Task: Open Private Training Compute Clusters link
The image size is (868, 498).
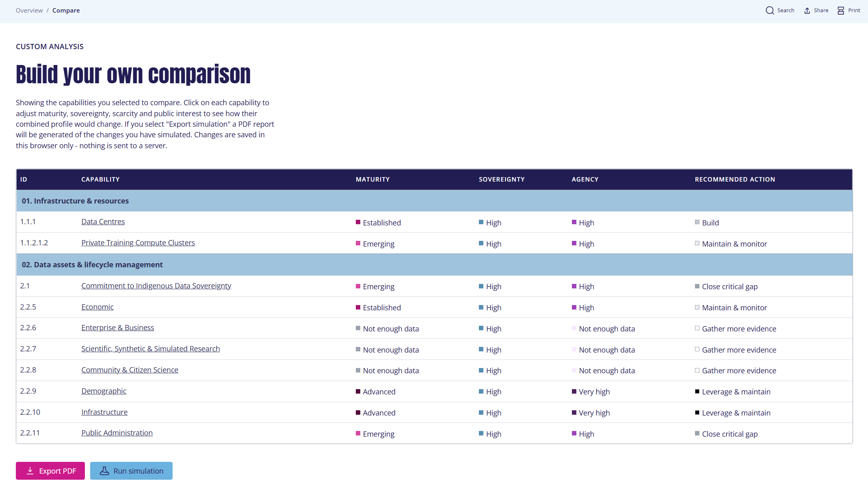Action: pyautogui.click(x=138, y=243)
